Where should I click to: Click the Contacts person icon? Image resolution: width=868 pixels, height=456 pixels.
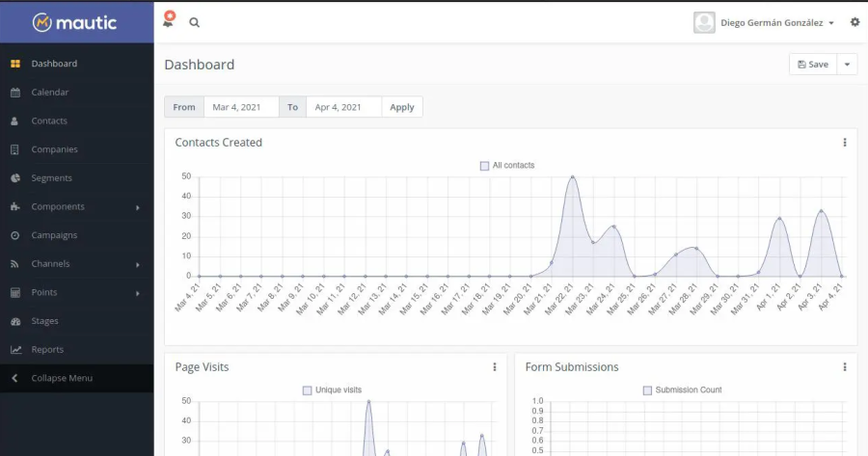click(14, 121)
